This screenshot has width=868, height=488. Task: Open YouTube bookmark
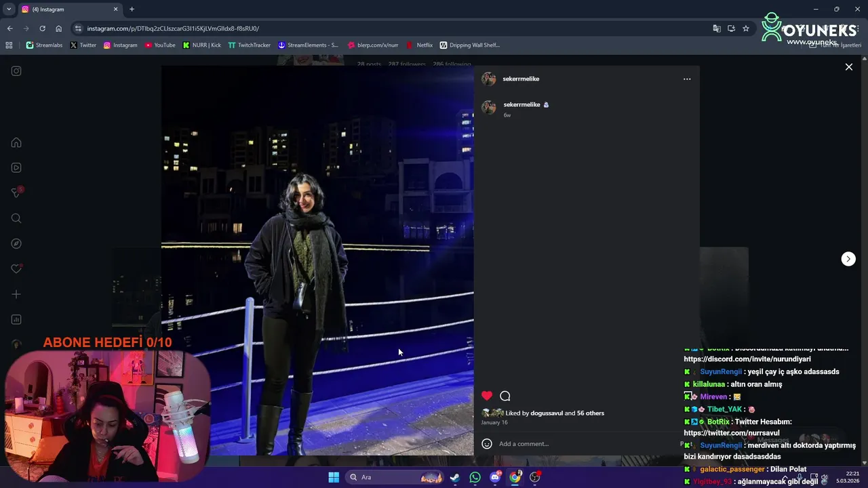(x=160, y=45)
